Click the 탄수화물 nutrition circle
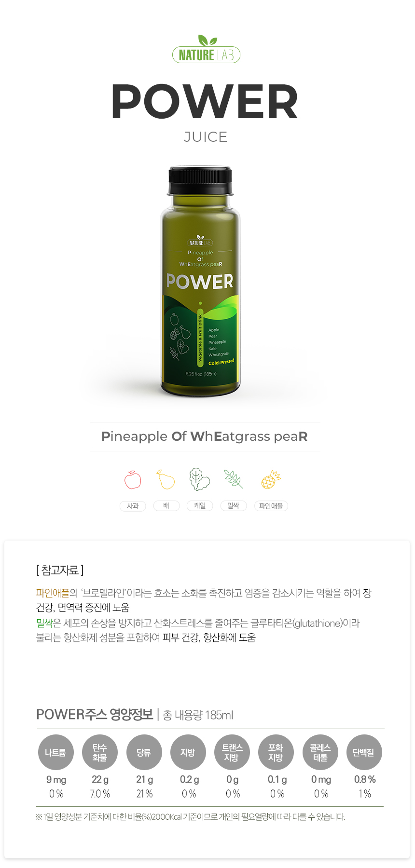415x868 pixels. point(100,752)
